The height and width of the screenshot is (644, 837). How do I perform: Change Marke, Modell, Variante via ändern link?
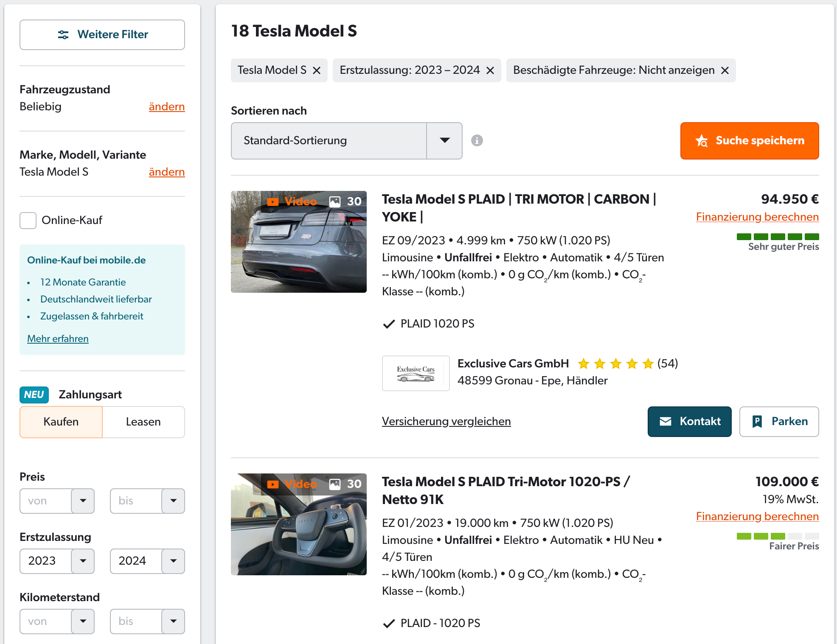point(167,172)
